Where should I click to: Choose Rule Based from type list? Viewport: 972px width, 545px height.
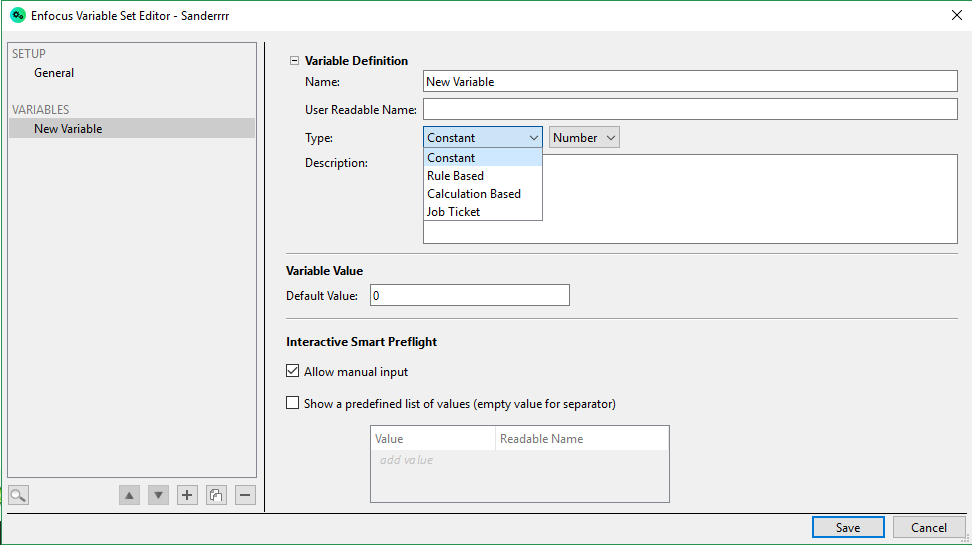455,176
